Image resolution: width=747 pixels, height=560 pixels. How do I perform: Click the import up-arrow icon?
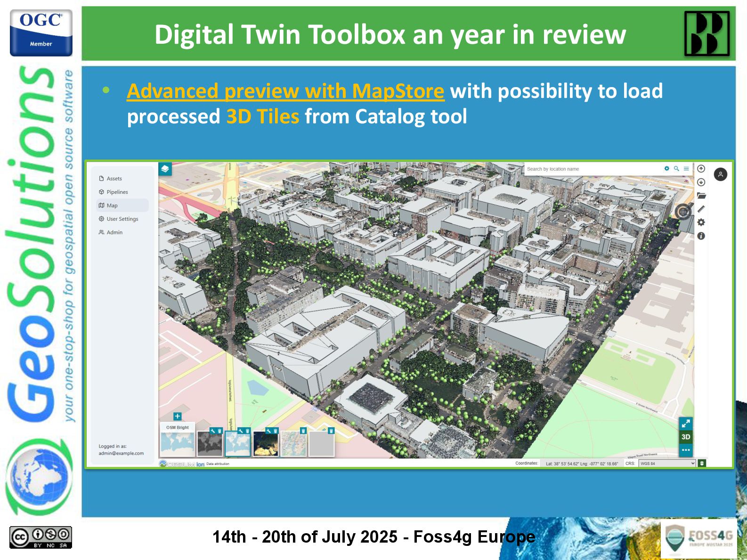click(x=701, y=168)
